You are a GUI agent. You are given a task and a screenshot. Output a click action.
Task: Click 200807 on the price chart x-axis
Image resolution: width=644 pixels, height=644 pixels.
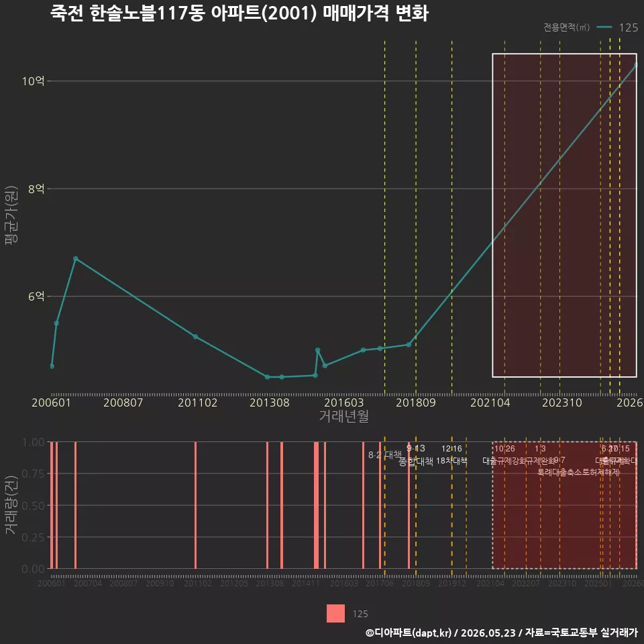123,402
